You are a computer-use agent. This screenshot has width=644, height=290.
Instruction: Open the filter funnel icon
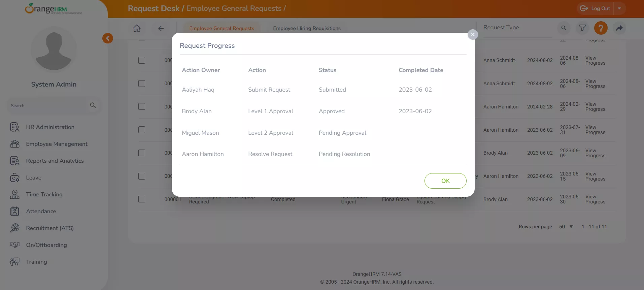pyautogui.click(x=582, y=28)
